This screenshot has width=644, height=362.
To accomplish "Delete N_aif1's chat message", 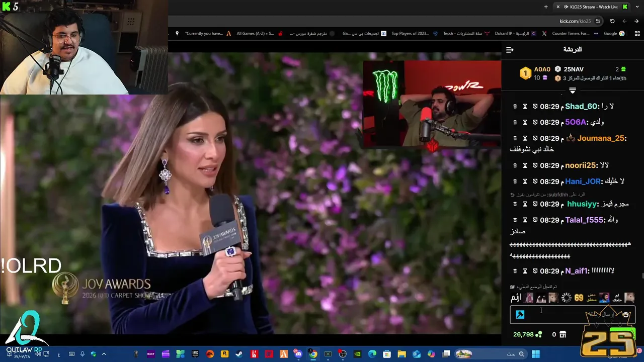I will tap(515, 271).
